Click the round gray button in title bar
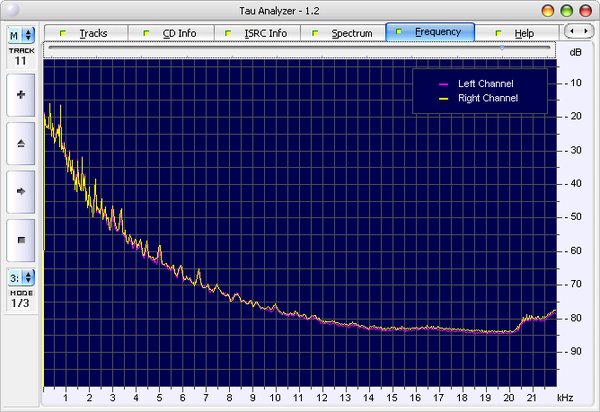Viewport: 600px width, 412px height. click(12, 10)
